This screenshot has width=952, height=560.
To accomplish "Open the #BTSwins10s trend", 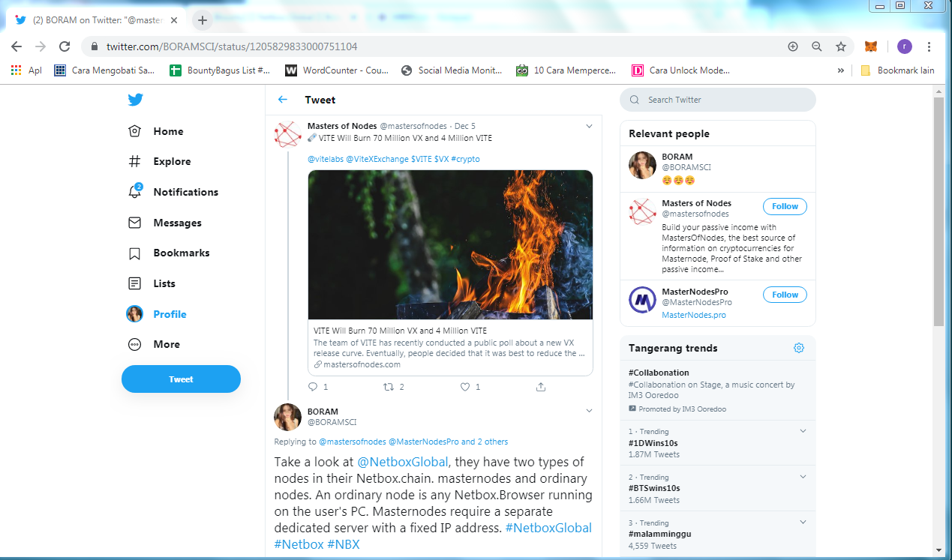I will click(717, 488).
